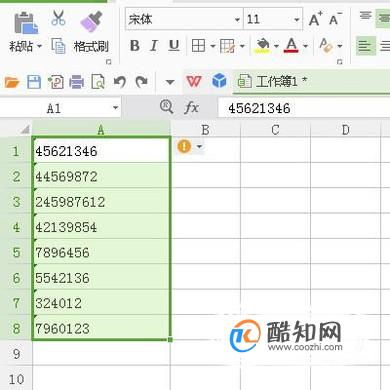Open Print Preview icon
This screenshot has height=390, width=390.
98,82
